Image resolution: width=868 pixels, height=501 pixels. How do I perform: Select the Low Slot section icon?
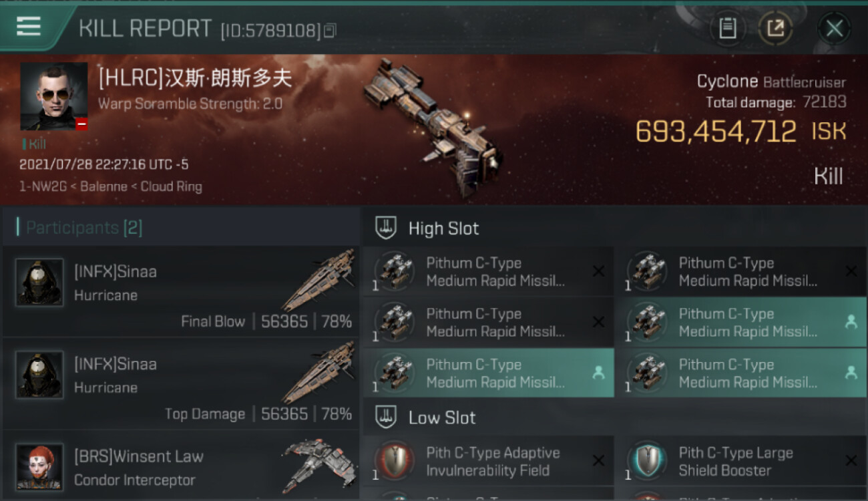coord(386,417)
